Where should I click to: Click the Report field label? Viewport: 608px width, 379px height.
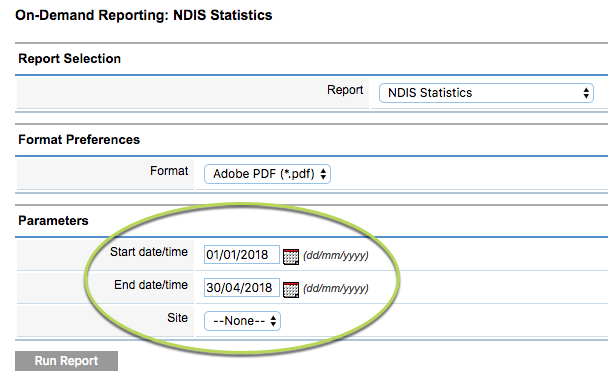[345, 90]
